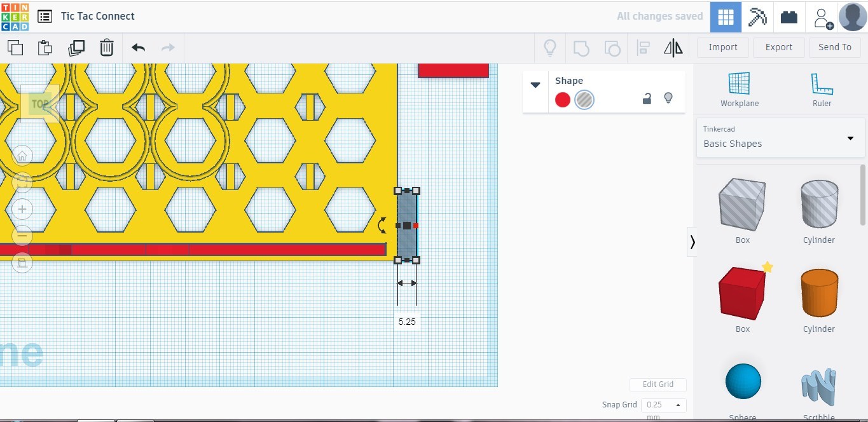
Task: Click the Mirror flip tool
Action: pyautogui.click(x=672, y=47)
